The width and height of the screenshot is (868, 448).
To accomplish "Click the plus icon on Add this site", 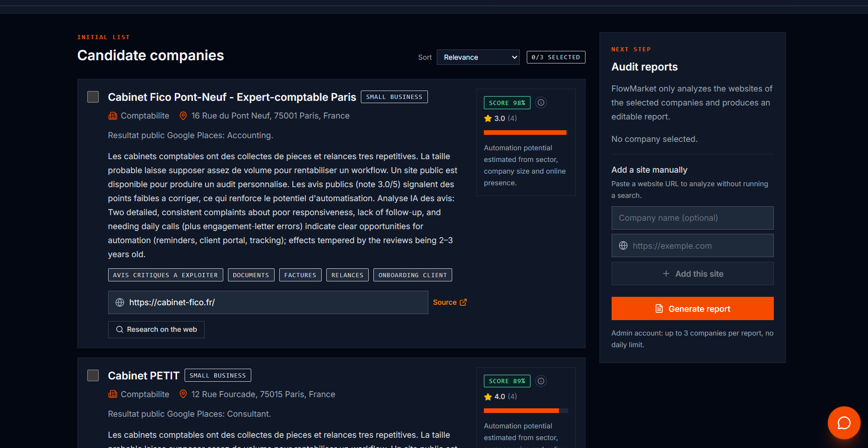I will coord(666,273).
